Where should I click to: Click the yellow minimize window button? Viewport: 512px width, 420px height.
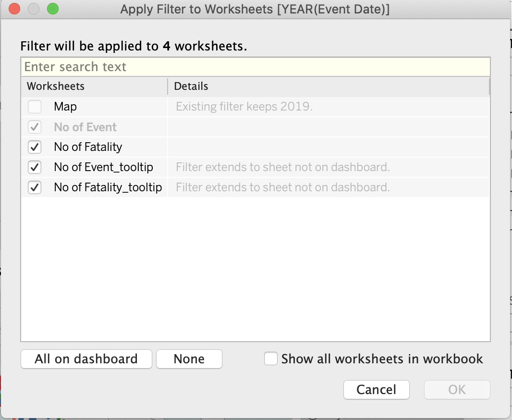tap(34, 9)
